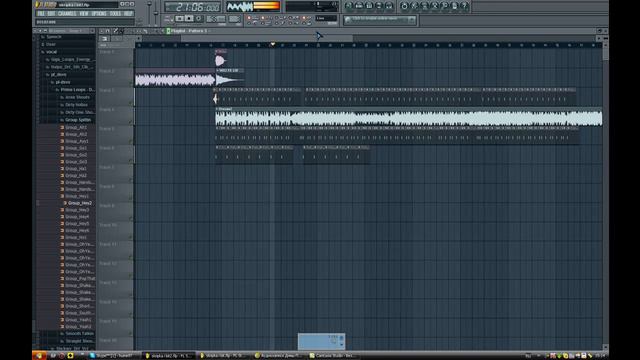The width and height of the screenshot is (640, 360).
Task: Arm the Record button in the transport
Action: point(199,18)
